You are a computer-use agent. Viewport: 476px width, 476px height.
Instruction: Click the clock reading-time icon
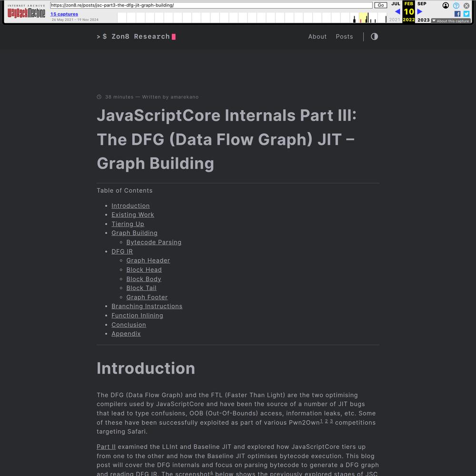(99, 97)
